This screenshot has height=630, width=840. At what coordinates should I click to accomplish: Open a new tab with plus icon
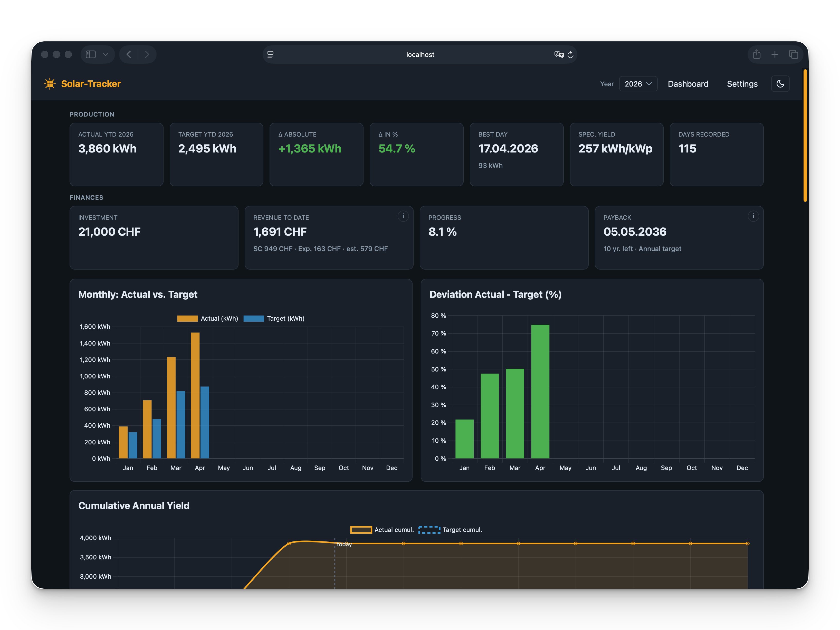pyautogui.click(x=775, y=54)
